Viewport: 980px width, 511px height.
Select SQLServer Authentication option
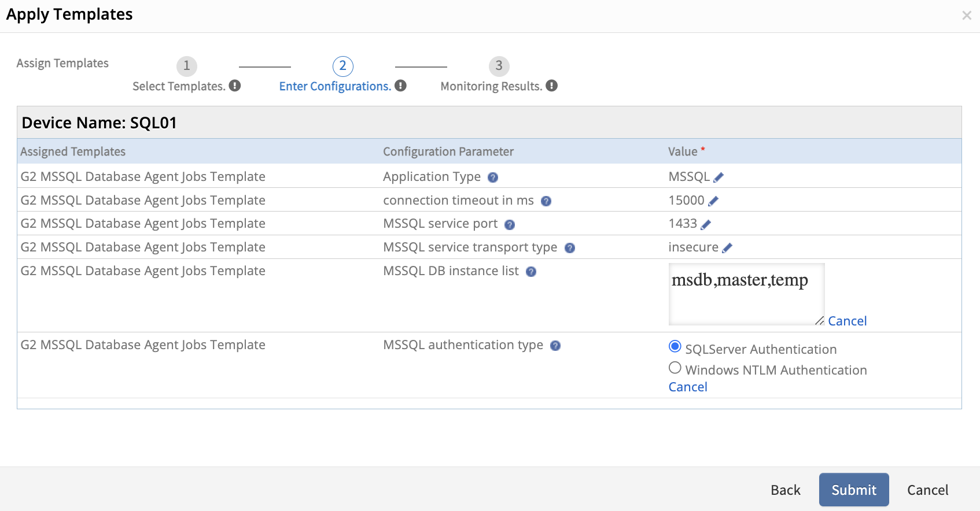pos(675,347)
